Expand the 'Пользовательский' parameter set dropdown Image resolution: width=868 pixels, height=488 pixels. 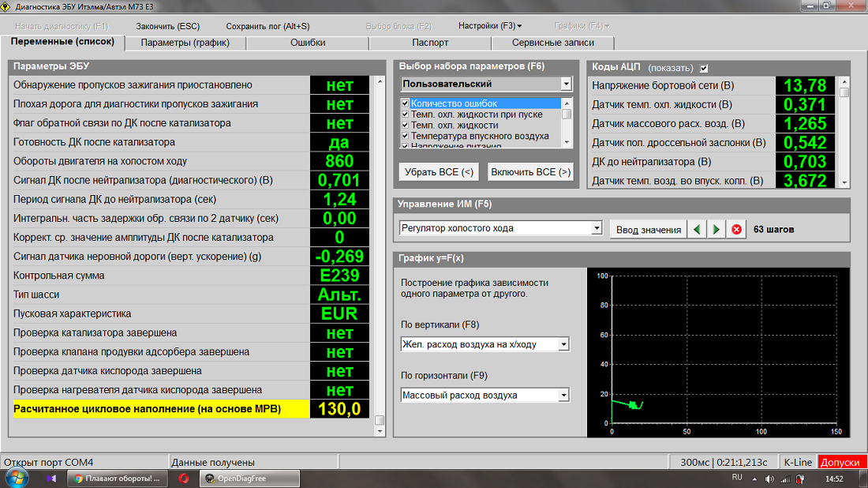[x=566, y=84]
